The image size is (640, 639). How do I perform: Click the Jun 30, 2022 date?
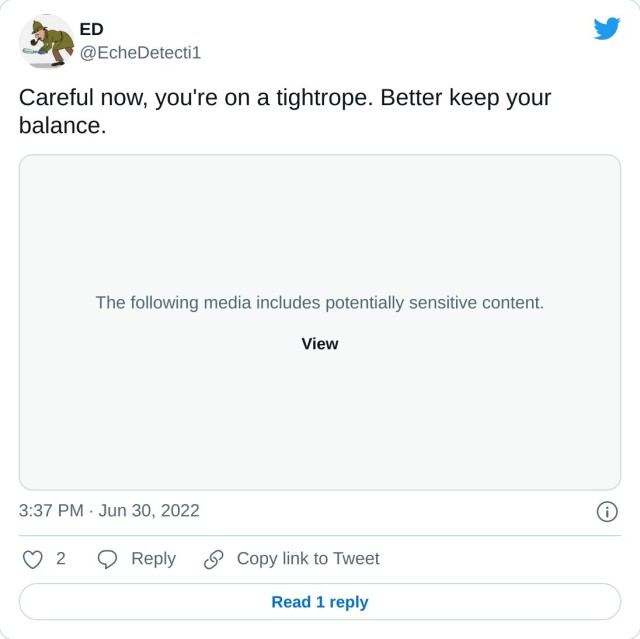(149, 511)
